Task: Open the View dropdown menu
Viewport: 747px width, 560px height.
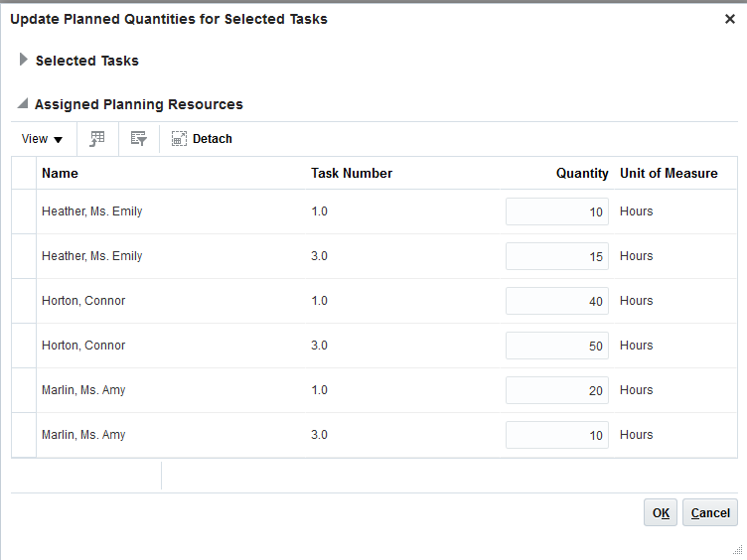Action: (43, 139)
